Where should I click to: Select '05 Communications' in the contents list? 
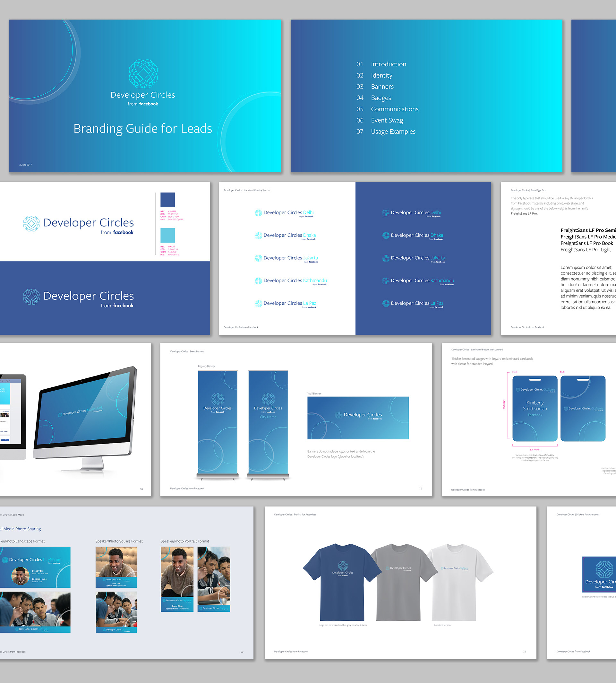387,109
